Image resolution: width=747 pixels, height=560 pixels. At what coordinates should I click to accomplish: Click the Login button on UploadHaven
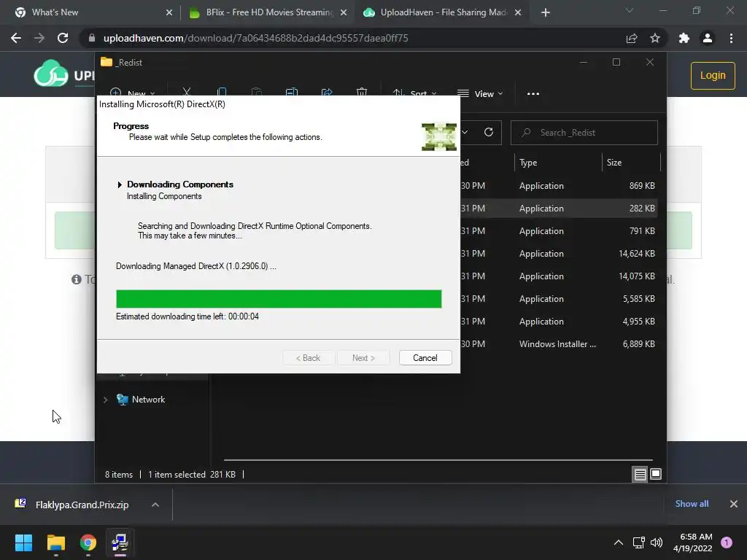coord(713,75)
